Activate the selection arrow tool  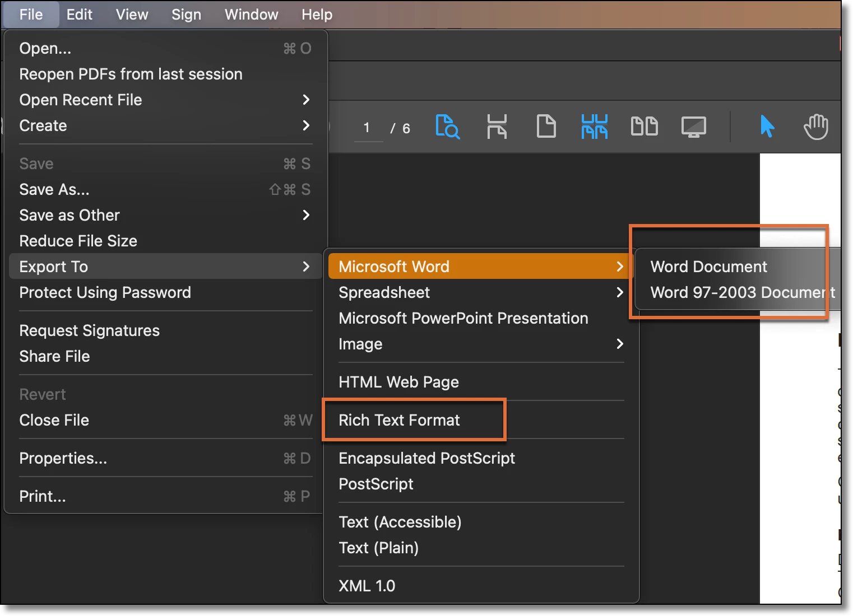click(x=767, y=127)
